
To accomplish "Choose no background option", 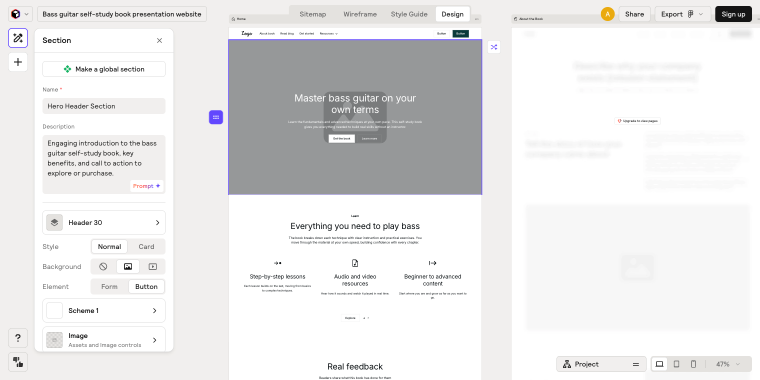I will tap(103, 267).
